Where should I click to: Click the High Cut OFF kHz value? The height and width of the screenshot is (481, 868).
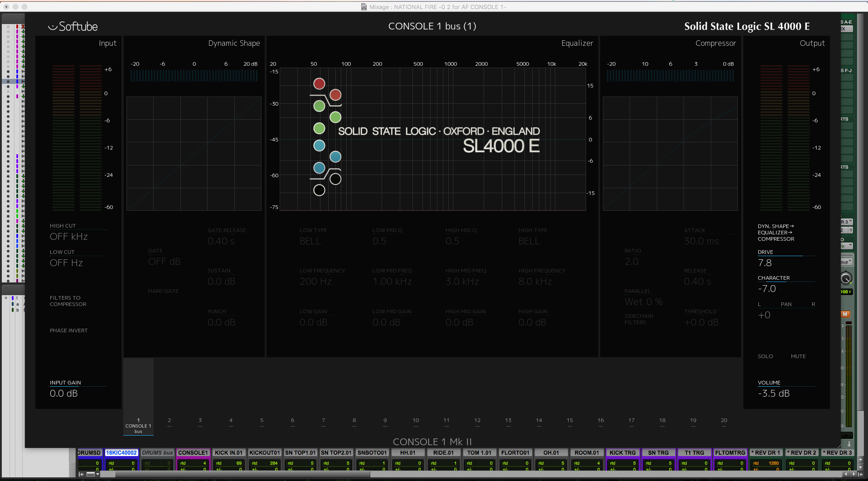[69, 237]
